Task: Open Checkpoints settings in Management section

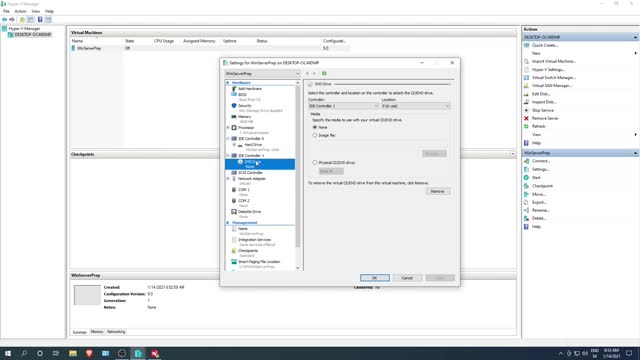Action: [248, 251]
